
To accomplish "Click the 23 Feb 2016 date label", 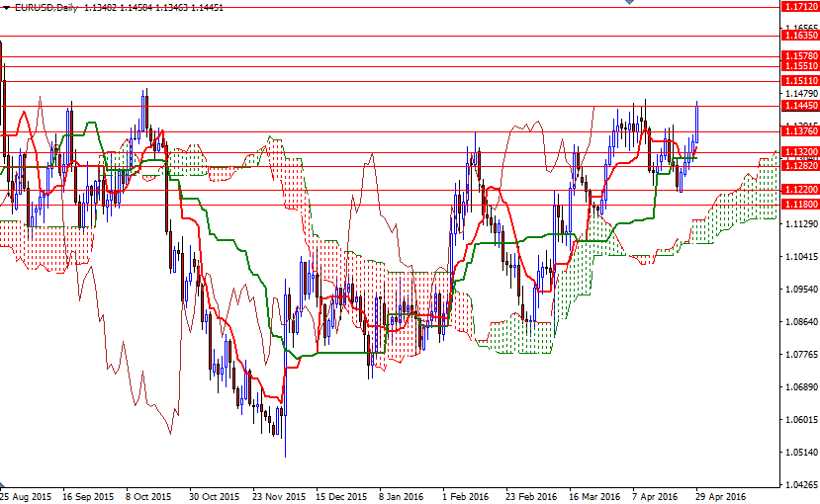I will (531, 497).
